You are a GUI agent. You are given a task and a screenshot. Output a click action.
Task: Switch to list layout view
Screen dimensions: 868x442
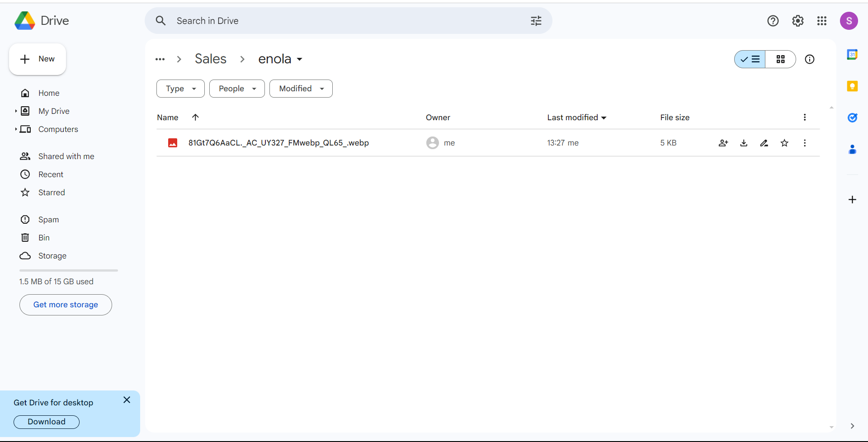[750, 59]
